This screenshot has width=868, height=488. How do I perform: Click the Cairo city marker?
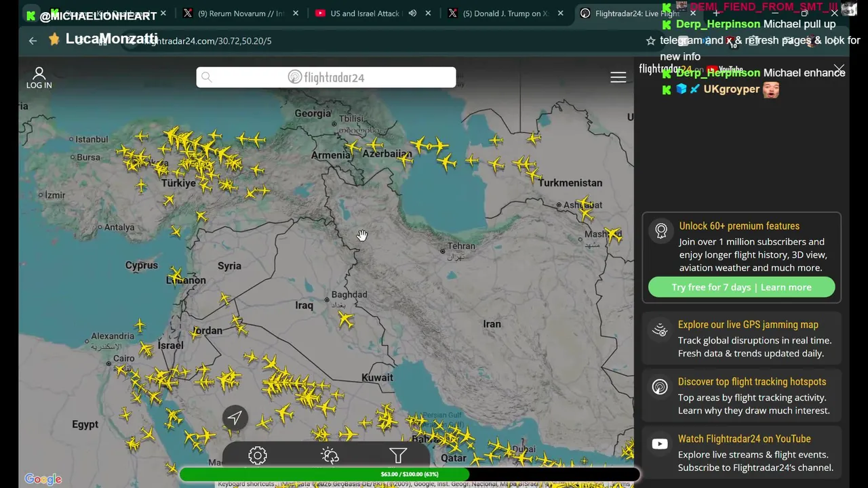point(108,363)
